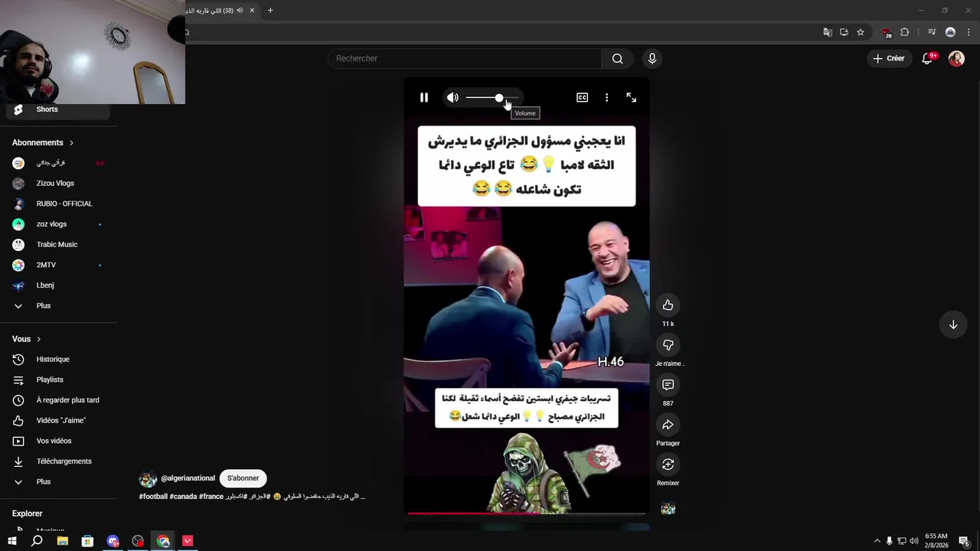Expand Plus under Téléchargements
Image resolution: width=980 pixels, height=551 pixels.
point(58,481)
